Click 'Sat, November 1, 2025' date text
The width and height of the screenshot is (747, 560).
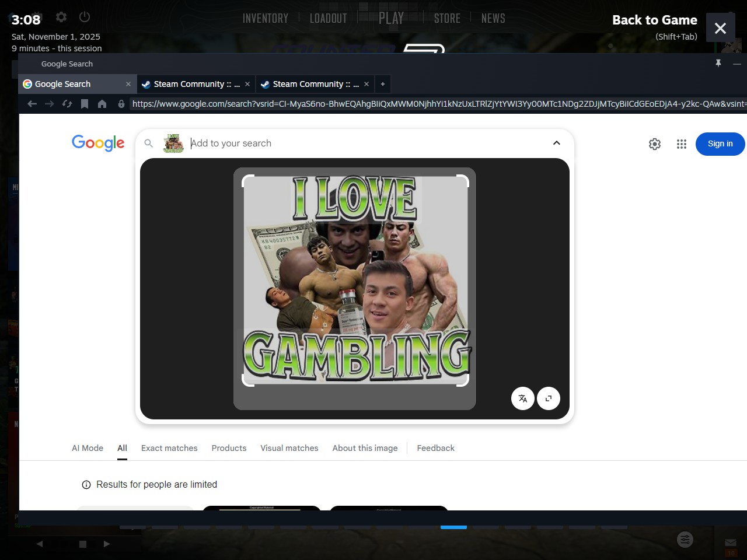click(56, 37)
